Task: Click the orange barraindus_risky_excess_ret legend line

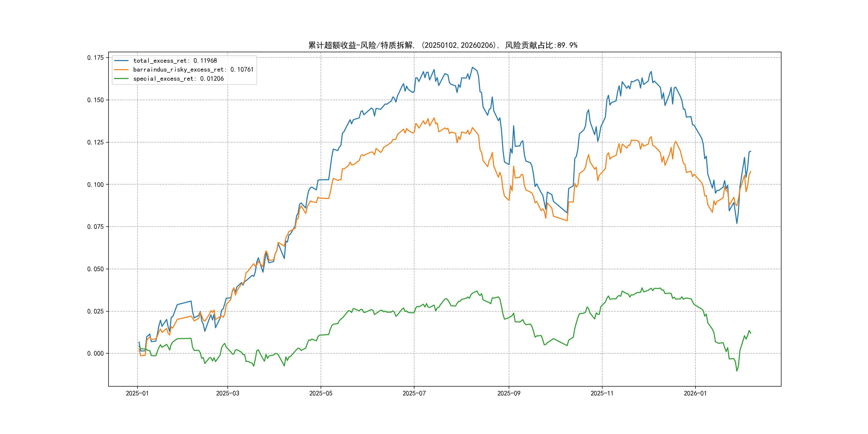Action: click(x=121, y=70)
